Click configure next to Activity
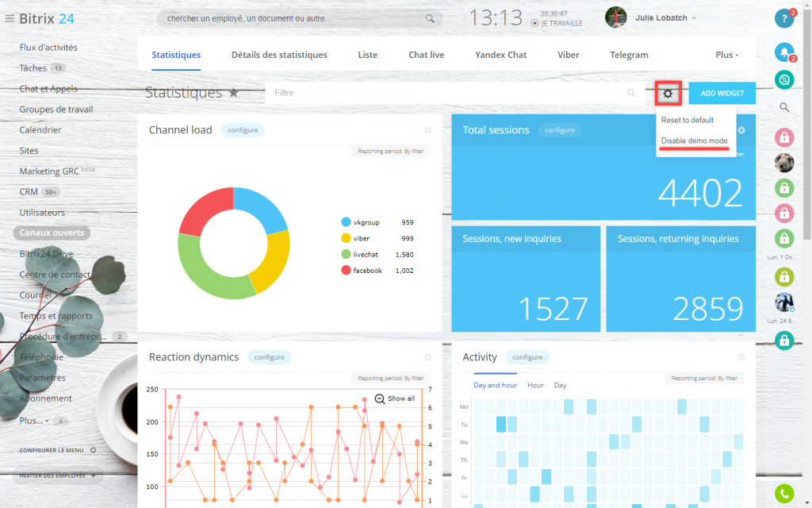Viewport: 812px width, 508px height. point(527,357)
